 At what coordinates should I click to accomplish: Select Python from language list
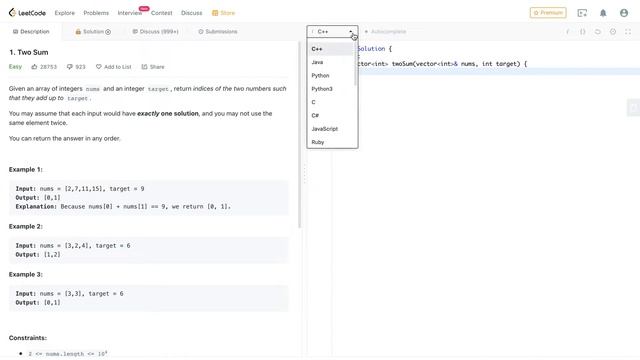(330, 76)
